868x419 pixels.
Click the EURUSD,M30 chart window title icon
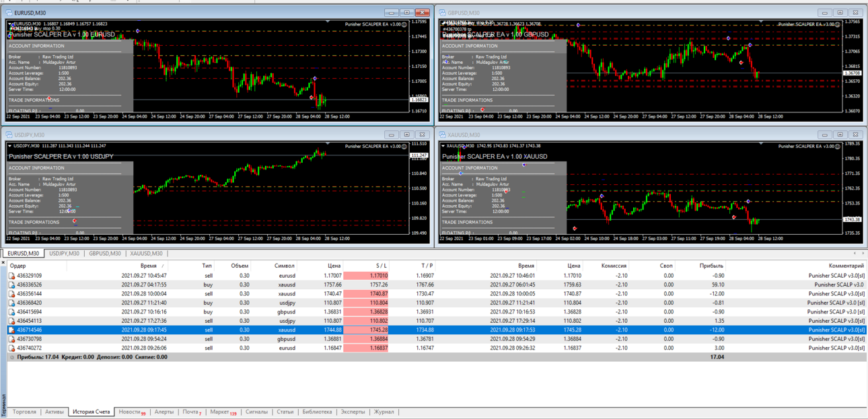9,13
